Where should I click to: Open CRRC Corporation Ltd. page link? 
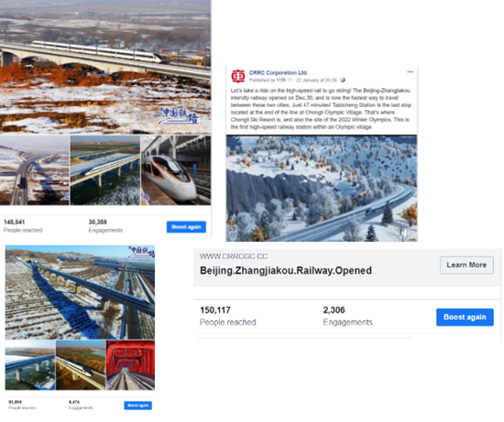tap(278, 72)
